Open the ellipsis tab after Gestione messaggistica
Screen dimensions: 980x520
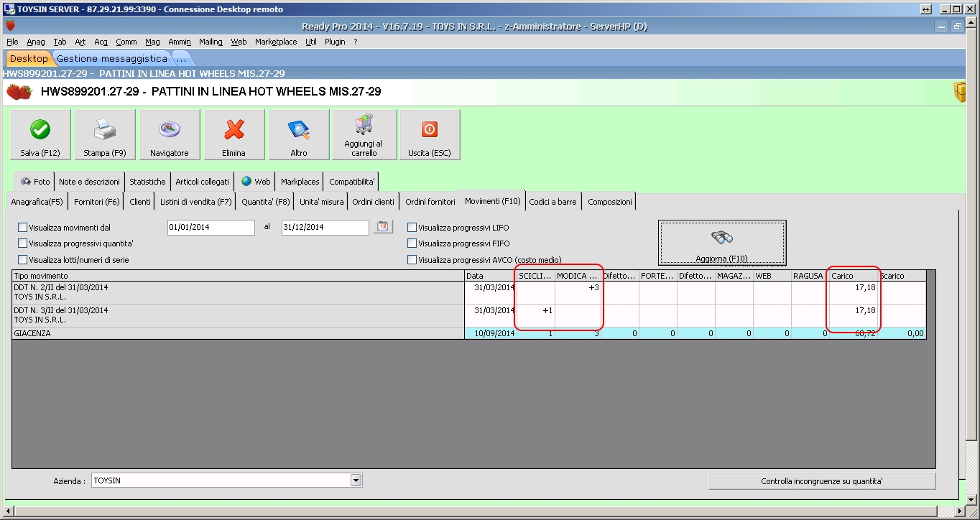[x=181, y=59]
